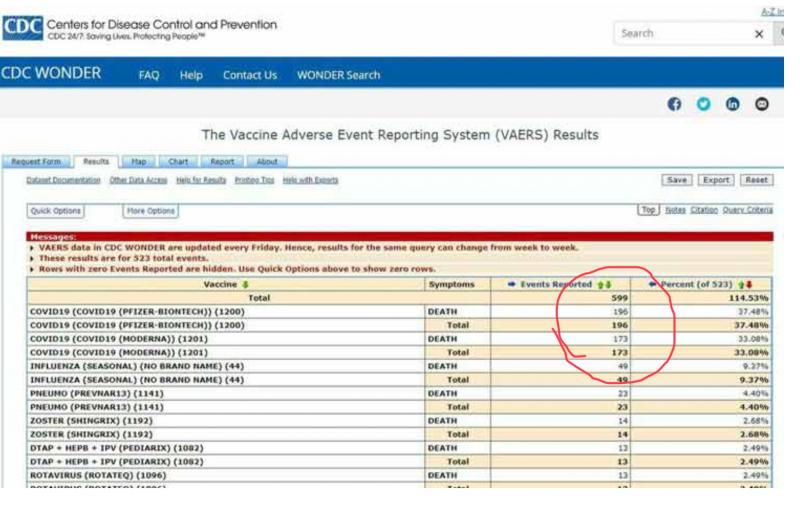Image resolution: width=800 pixels, height=519 pixels.
Task: Click 33.08% in Moderna Total row
Action: pos(753,353)
